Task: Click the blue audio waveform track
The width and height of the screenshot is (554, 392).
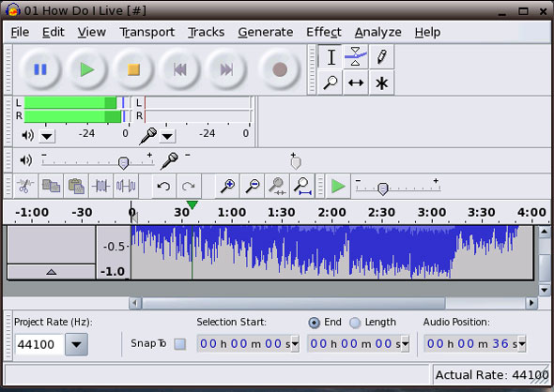Action: pyautogui.click(x=331, y=252)
